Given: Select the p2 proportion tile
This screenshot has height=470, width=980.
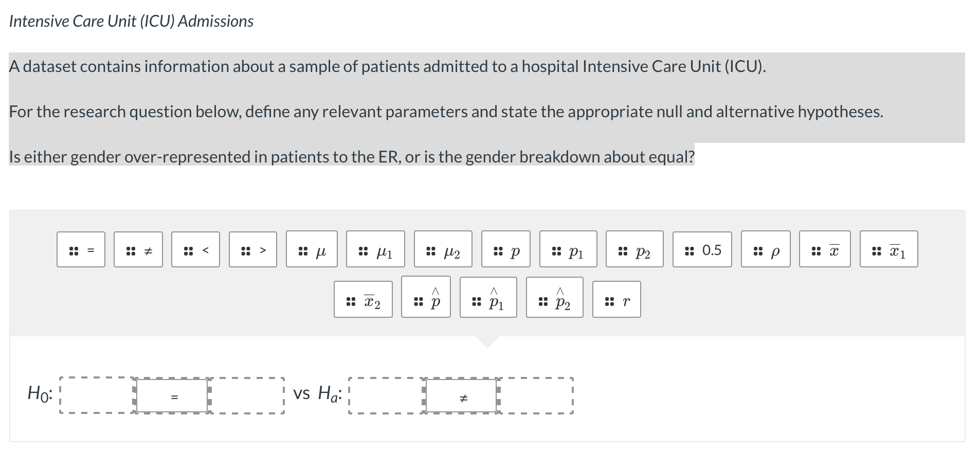Looking at the screenshot, I should pos(634,250).
